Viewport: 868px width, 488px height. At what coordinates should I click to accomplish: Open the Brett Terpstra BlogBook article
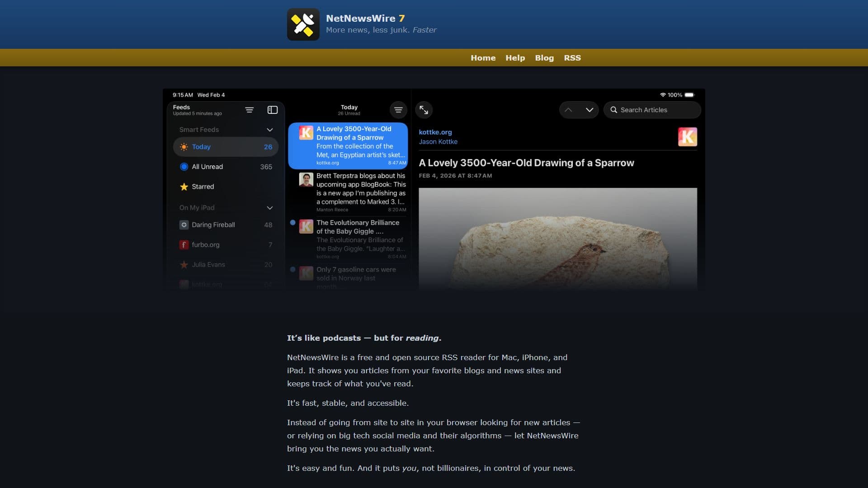pos(348,192)
